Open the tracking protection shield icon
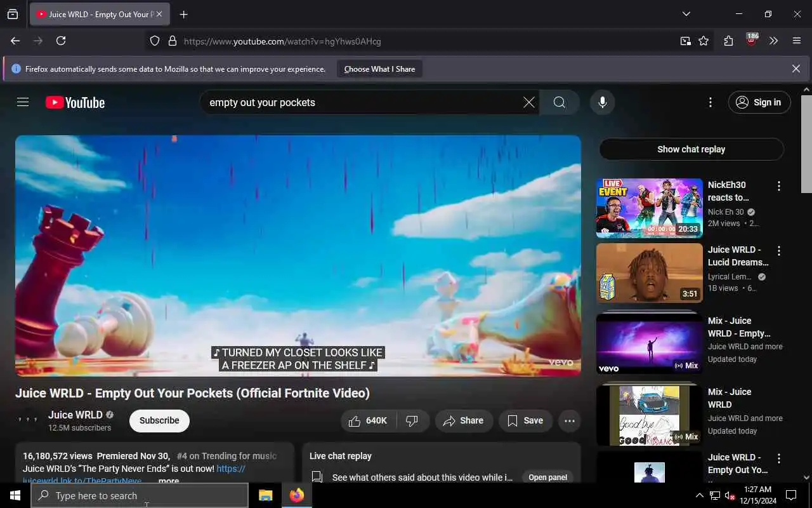The image size is (812, 508). [155, 41]
